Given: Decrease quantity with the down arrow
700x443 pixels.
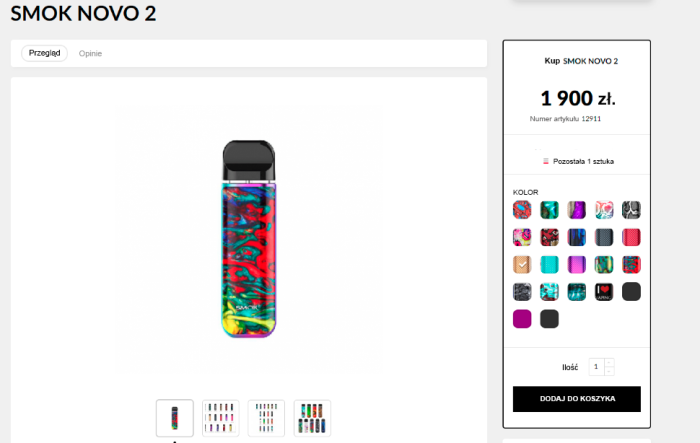Looking at the screenshot, I should pyautogui.click(x=610, y=372).
